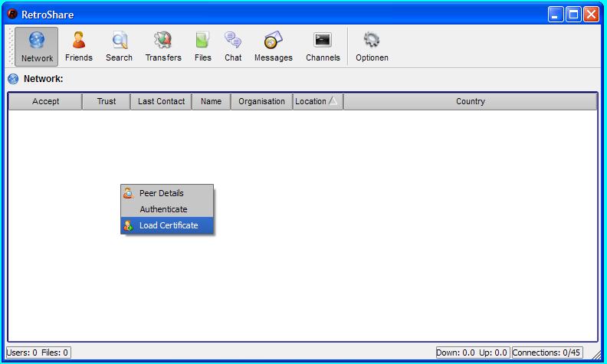Sort by Name column header

[211, 101]
